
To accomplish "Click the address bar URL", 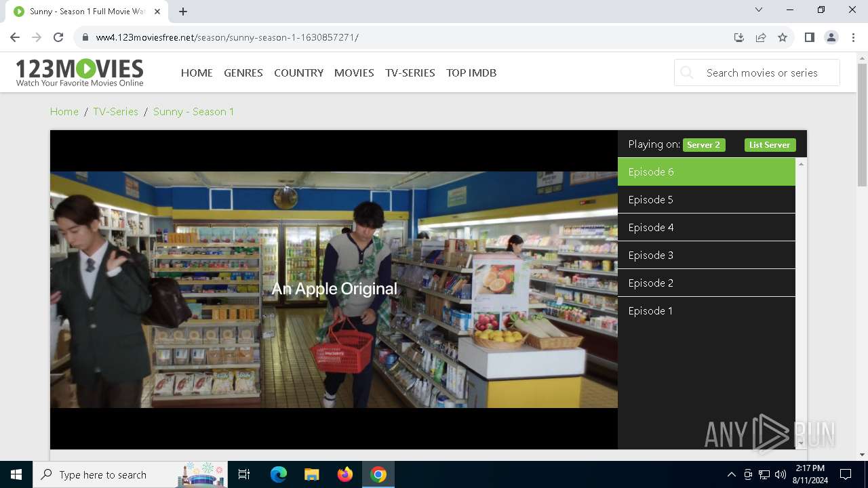I will point(227,37).
